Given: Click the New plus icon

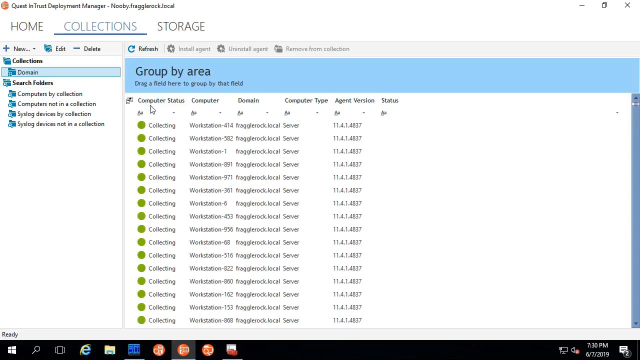Looking at the screenshot, I should (6, 49).
